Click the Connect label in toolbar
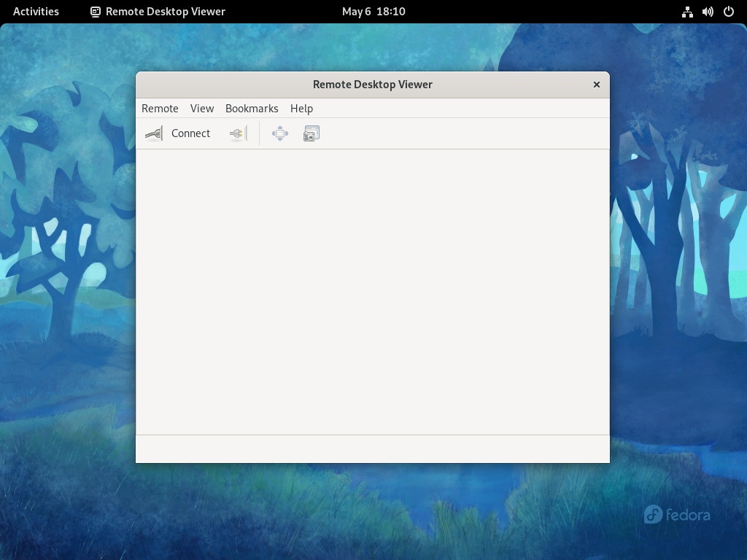Image resolution: width=747 pixels, height=560 pixels. [x=190, y=133]
